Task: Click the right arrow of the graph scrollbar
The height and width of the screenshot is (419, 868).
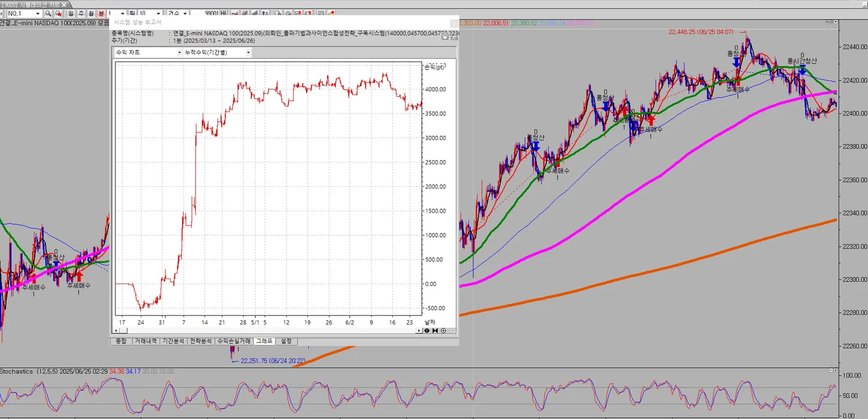Action: pos(419,331)
